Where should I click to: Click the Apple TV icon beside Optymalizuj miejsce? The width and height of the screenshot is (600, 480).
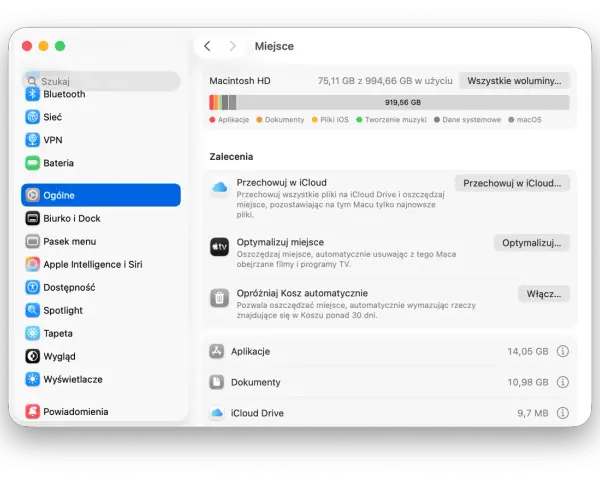(220, 247)
